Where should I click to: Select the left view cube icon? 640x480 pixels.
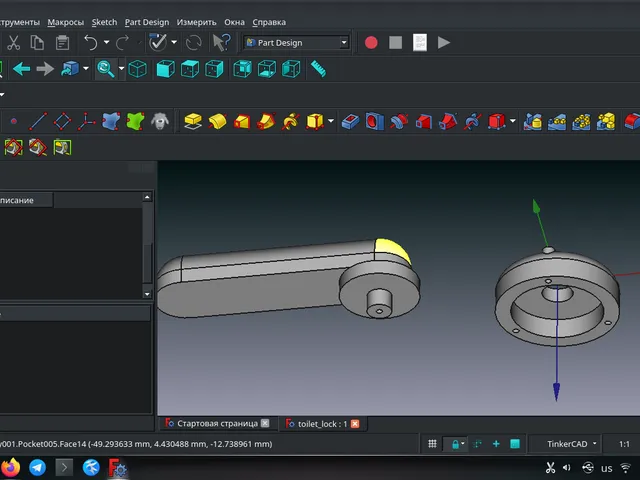coord(291,69)
